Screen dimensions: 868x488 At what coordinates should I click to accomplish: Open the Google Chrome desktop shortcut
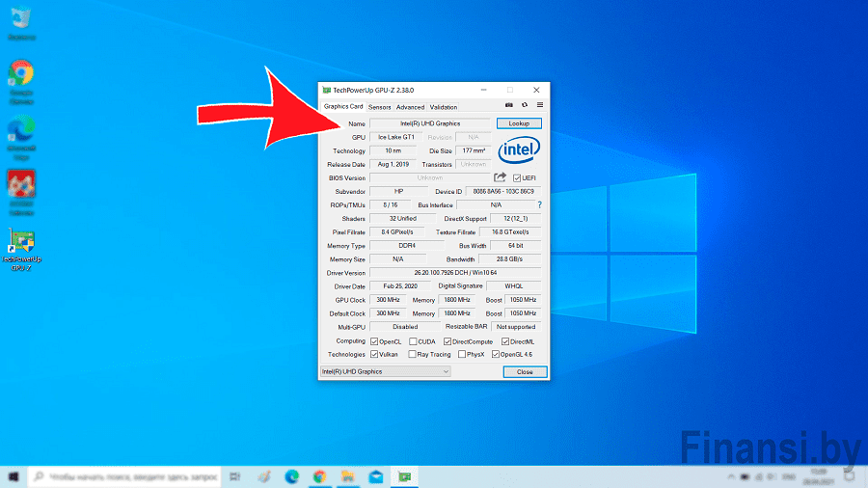tap(21, 82)
